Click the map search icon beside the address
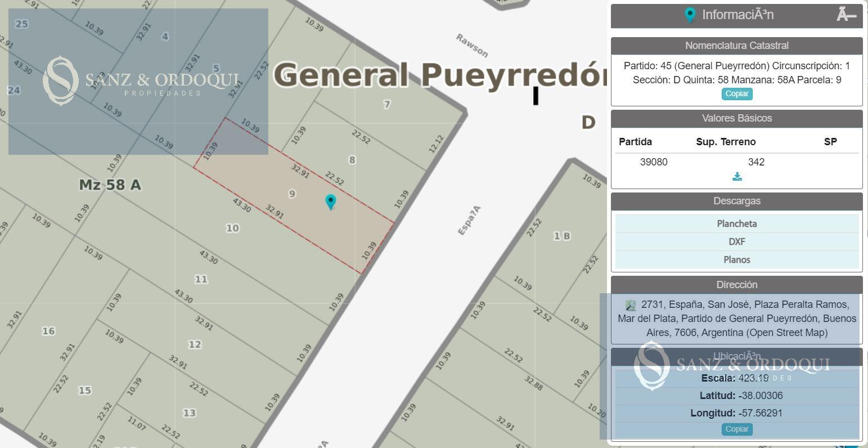The height and width of the screenshot is (448, 868). point(631,305)
